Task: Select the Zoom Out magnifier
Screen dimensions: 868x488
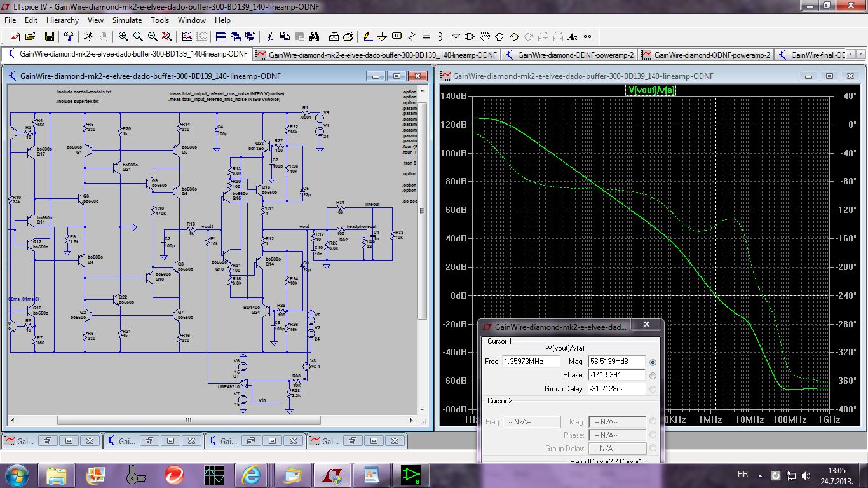Action: click(x=153, y=36)
